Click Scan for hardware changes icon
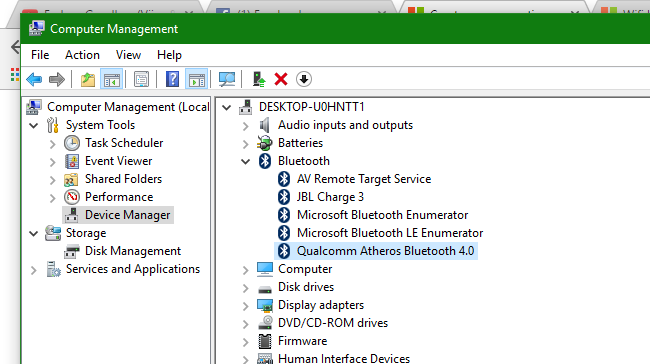The height and width of the screenshot is (364, 650). (227, 79)
